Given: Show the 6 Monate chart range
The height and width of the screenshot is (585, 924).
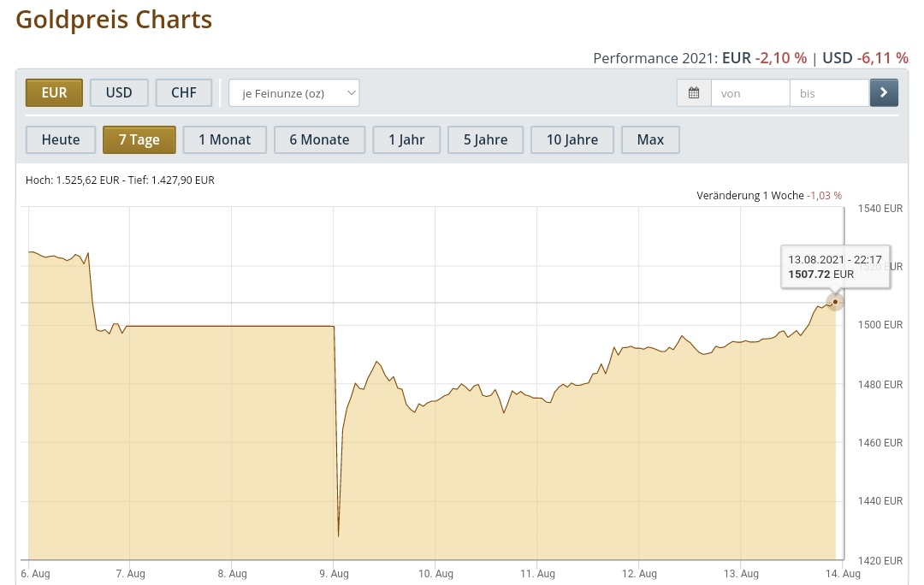Looking at the screenshot, I should (x=319, y=139).
